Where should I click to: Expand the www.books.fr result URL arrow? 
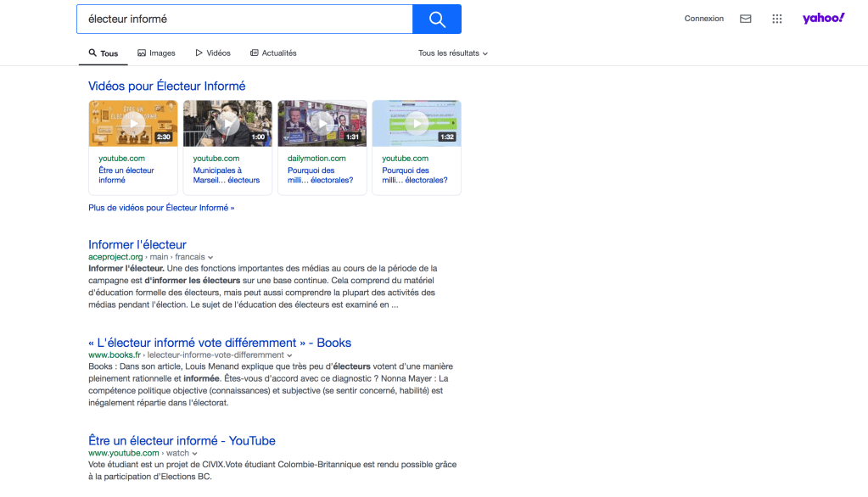(289, 355)
